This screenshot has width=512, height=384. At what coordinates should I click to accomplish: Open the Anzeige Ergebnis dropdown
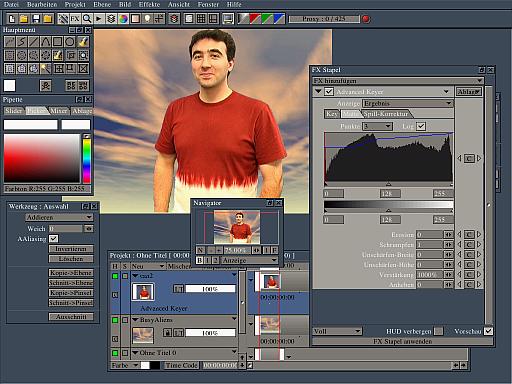point(407,103)
